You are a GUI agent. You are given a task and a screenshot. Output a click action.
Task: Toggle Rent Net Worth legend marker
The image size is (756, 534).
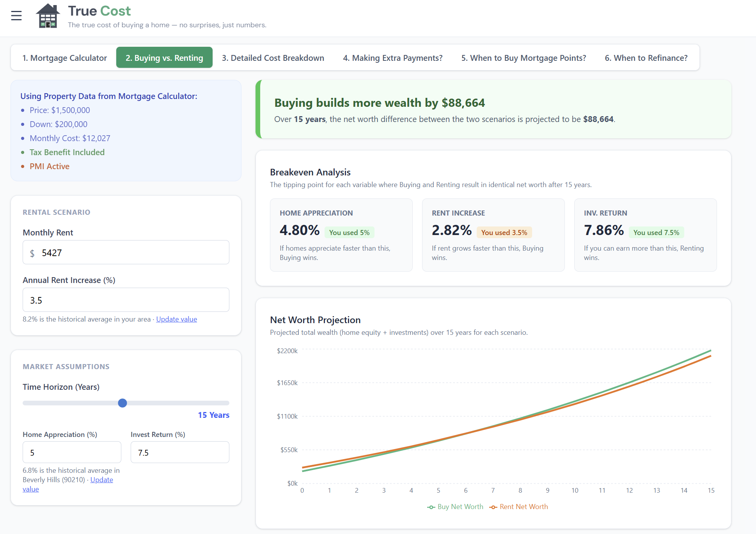click(x=493, y=507)
